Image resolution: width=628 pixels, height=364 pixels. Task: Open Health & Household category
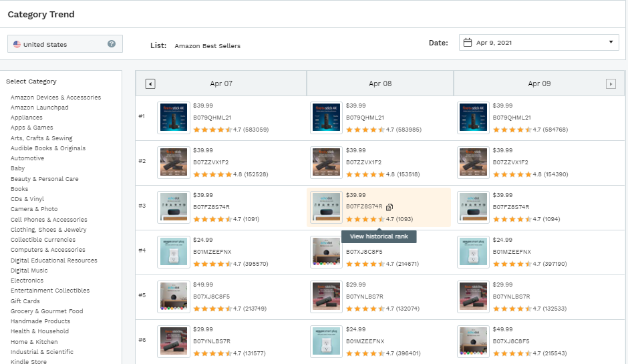[39, 331]
